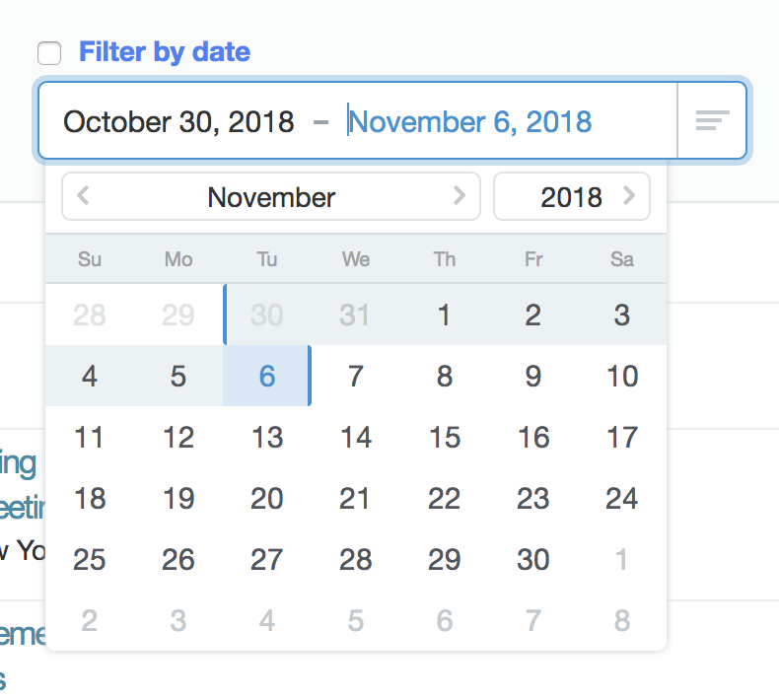Screen dimensions: 779x700
Task: Focus the November 6, 2018 end date
Action: (470, 121)
